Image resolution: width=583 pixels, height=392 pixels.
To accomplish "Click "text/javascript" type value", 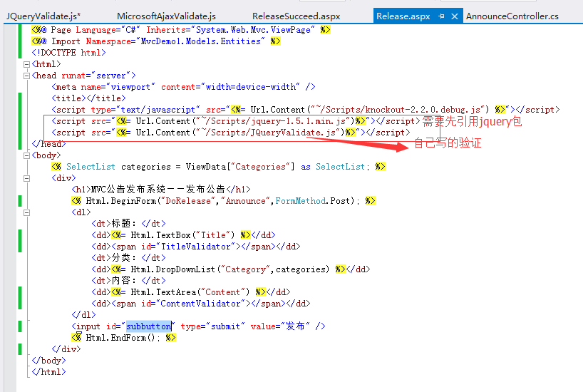I will pyautogui.click(x=158, y=110).
